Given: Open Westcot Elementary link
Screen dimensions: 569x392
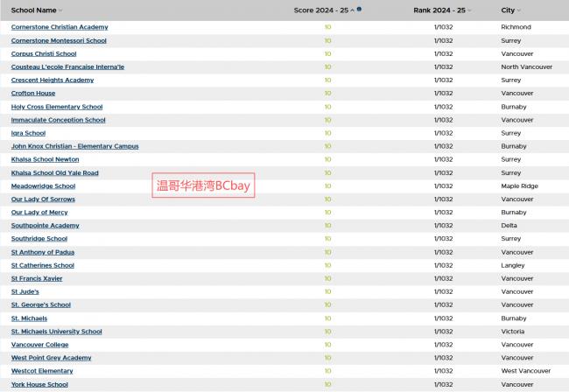Looking at the screenshot, I should click(x=42, y=371).
